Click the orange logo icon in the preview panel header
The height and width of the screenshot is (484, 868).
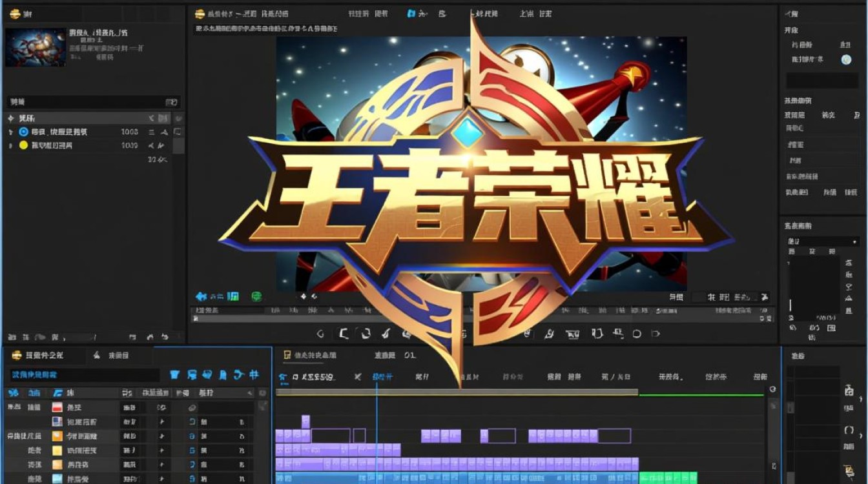(x=200, y=14)
